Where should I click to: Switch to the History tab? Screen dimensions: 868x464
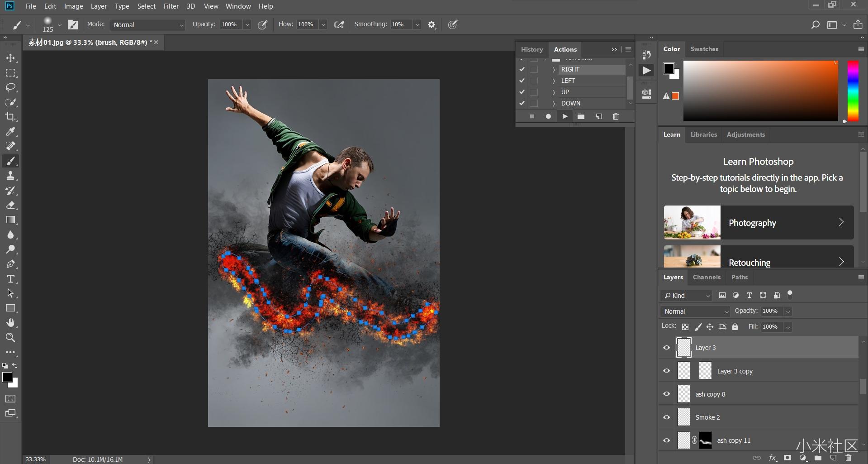[x=531, y=49]
